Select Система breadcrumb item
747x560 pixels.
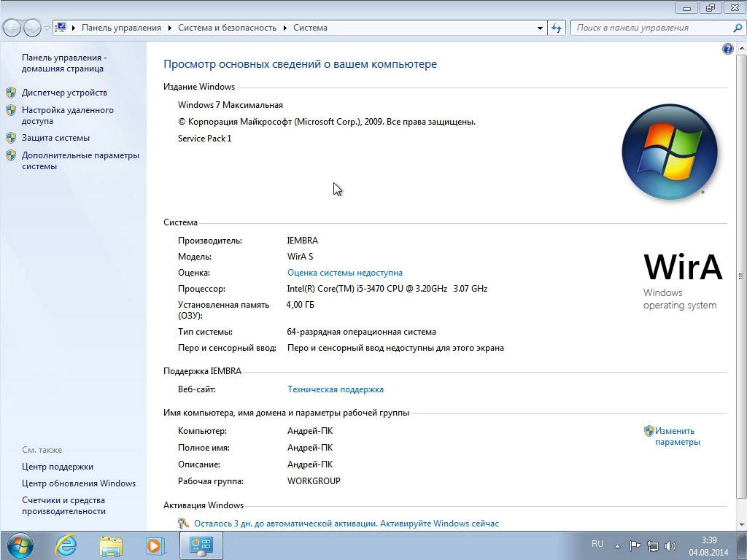click(x=310, y=28)
